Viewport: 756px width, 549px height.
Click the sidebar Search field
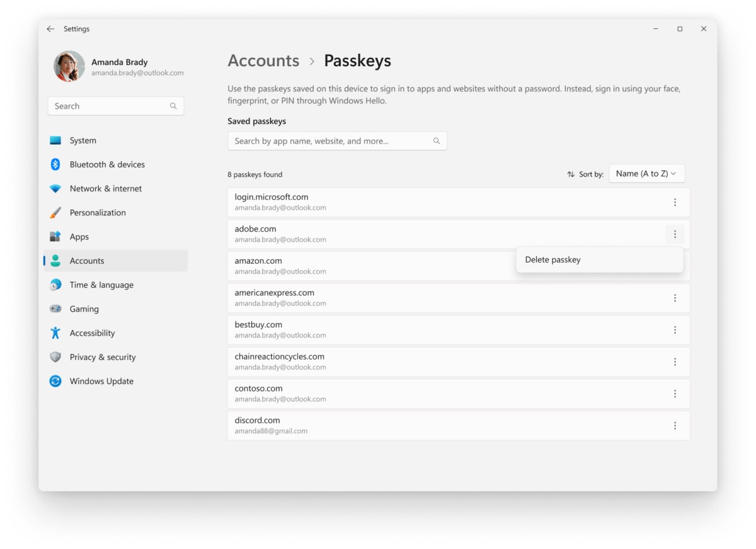click(116, 106)
